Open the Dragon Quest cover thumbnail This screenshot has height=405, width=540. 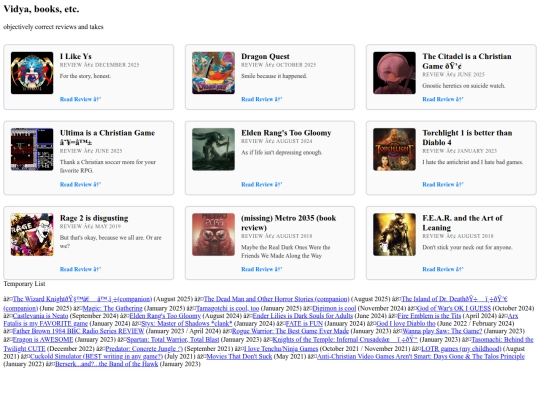213,73
